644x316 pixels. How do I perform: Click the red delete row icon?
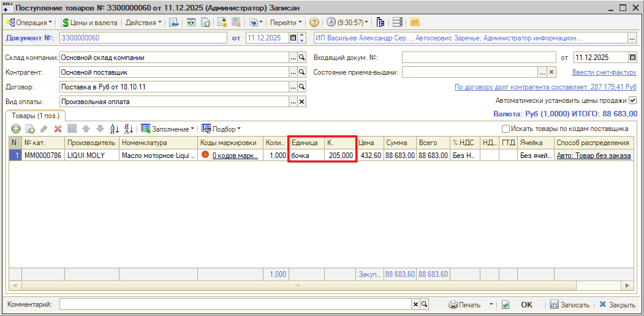click(58, 129)
